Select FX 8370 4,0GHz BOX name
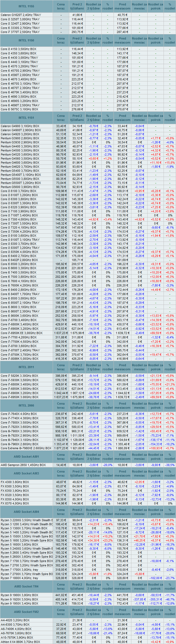The height and width of the screenshot is (644, 176). 15,503
